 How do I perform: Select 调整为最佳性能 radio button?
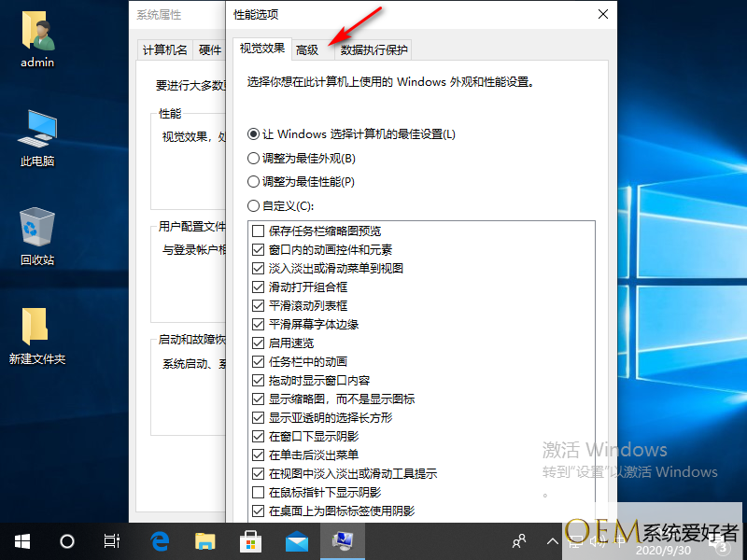pos(253,182)
